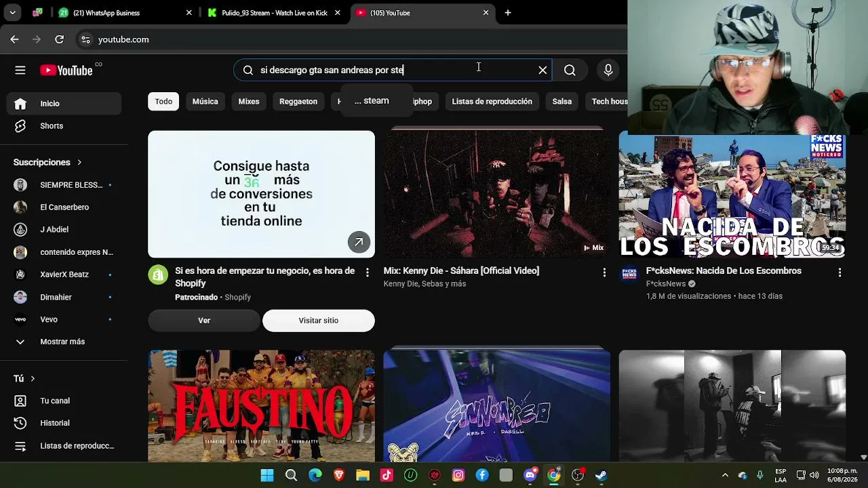Open Discord from the taskbar
Viewport: 868px width, 488px height.
pyautogui.click(x=530, y=475)
